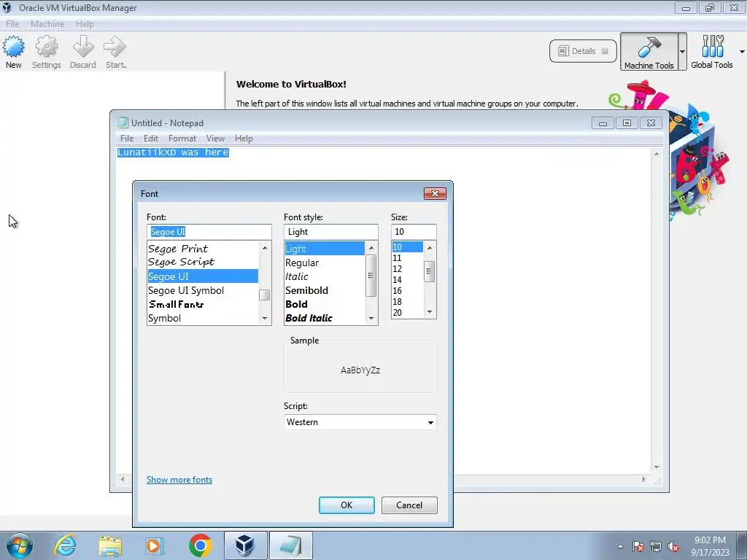Select font size 20

tap(407, 313)
